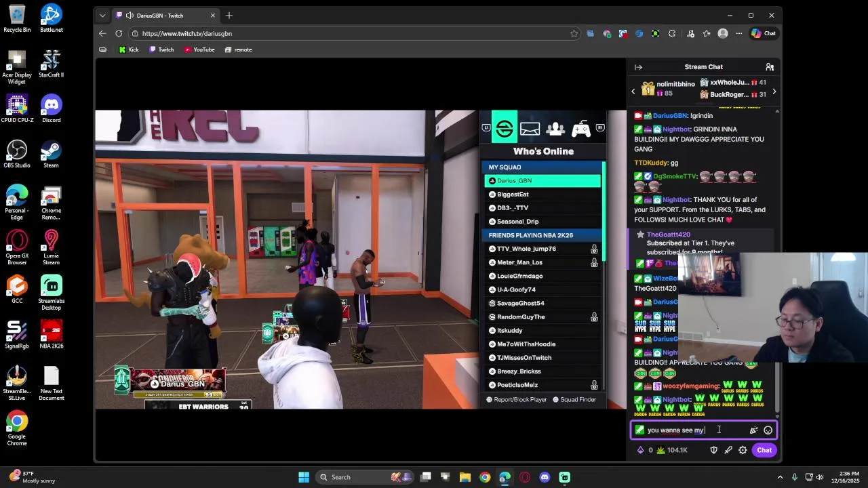Click the Stream Chat header title
The image size is (868, 488).
pyautogui.click(x=703, y=67)
